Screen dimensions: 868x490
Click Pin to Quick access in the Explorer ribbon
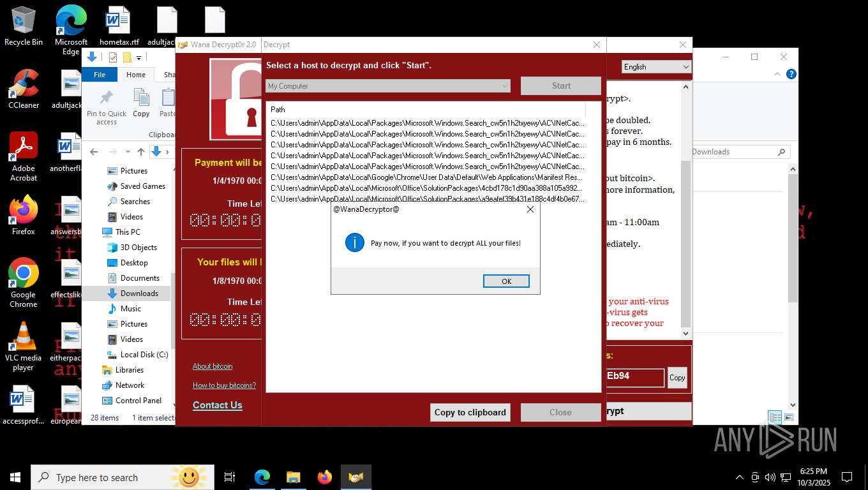click(107, 107)
